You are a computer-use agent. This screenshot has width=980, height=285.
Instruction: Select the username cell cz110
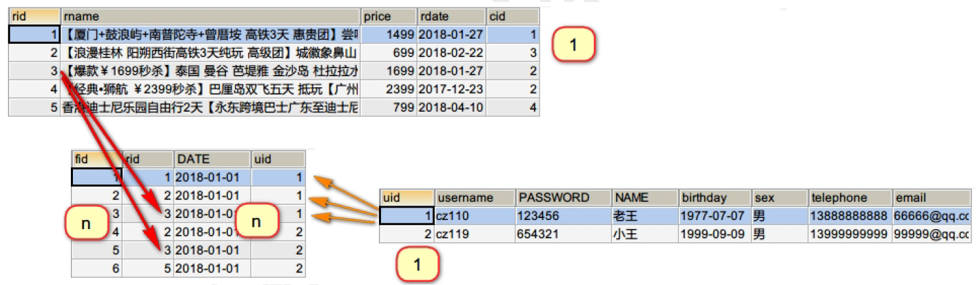[474, 215]
